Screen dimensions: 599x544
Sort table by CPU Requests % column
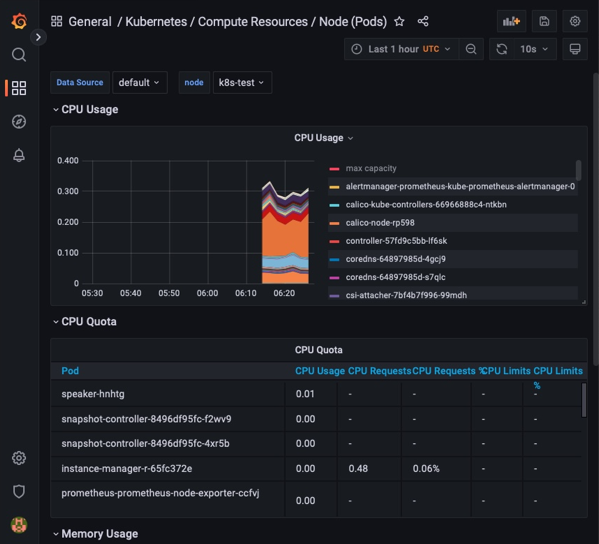[447, 371]
